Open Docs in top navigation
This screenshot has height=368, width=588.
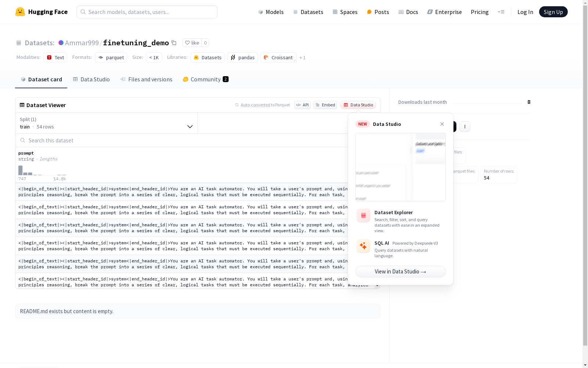click(x=408, y=12)
